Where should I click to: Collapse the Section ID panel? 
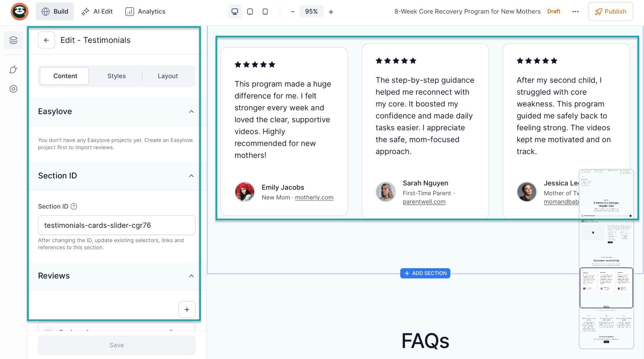tap(191, 176)
